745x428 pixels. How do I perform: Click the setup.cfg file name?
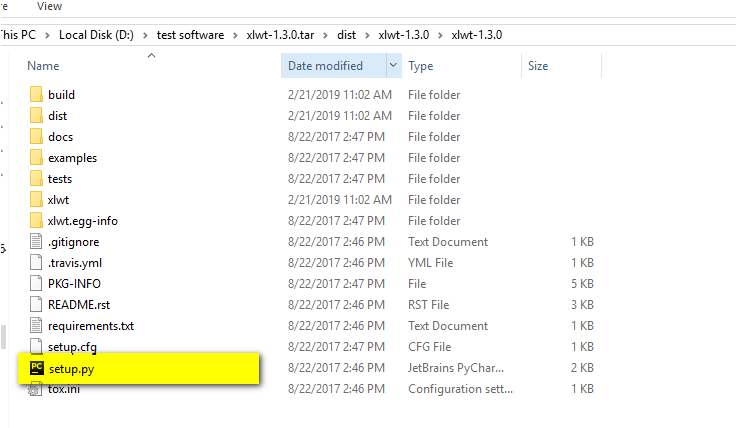click(72, 347)
